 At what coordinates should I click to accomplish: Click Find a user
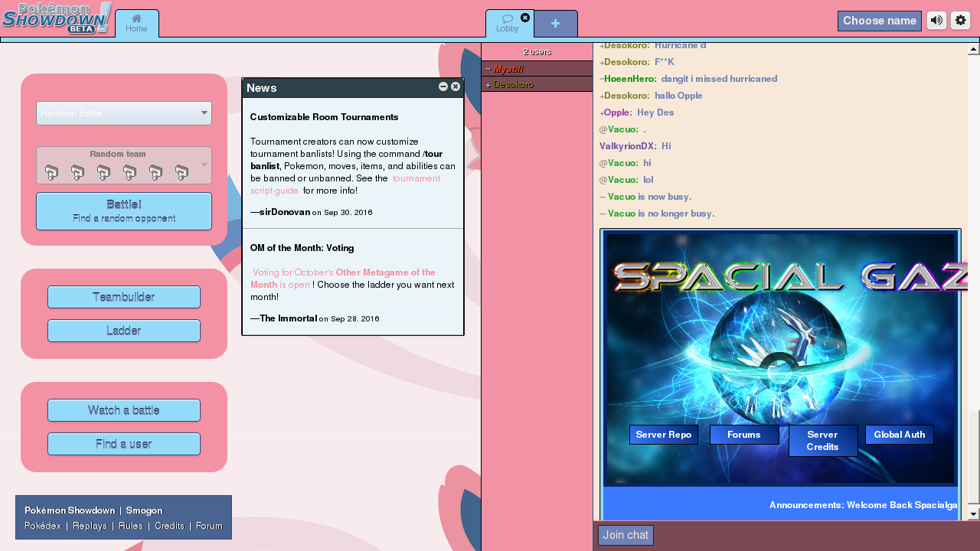[x=124, y=444]
